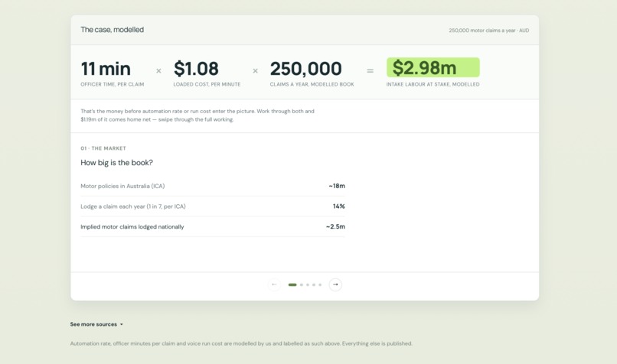Click the ~18m value
Screen dimensions: 617x364
pyautogui.click(x=337, y=186)
